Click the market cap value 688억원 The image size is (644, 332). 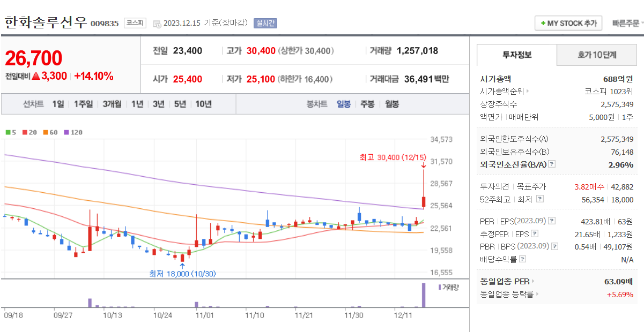tap(618, 78)
